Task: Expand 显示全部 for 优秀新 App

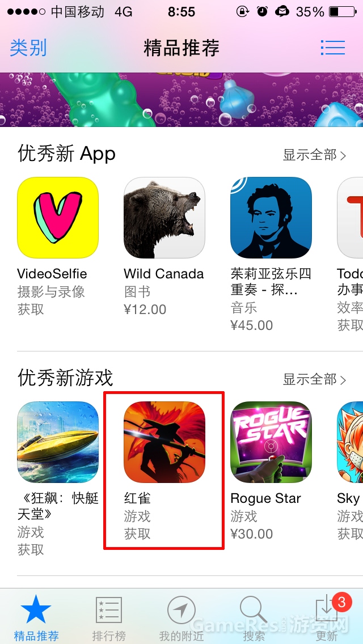Action: [x=314, y=155]
